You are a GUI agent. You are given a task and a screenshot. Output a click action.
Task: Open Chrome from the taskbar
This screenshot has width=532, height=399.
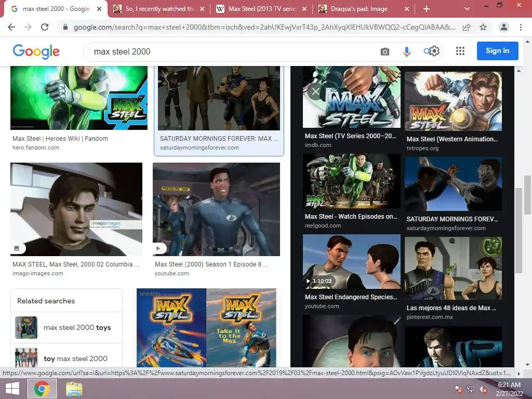coord(42,389)
